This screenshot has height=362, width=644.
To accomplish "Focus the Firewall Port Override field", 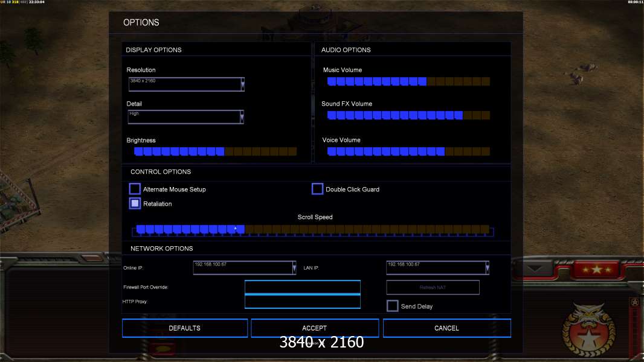I will (x=303, y=287).
